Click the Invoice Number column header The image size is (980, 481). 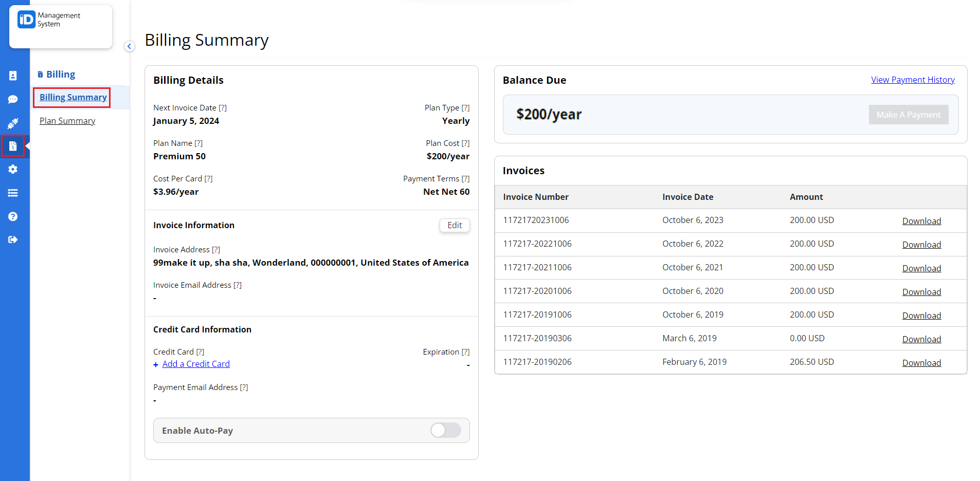click(536, 197)
